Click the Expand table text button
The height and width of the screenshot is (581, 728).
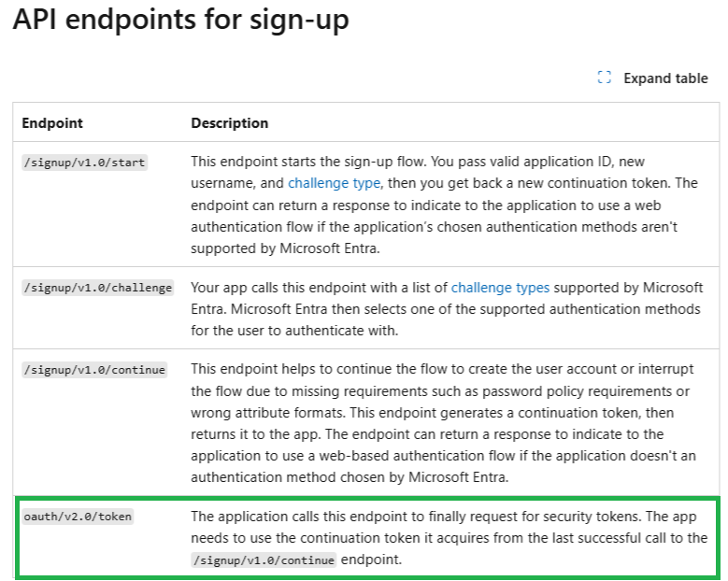[x=665, y=78]
